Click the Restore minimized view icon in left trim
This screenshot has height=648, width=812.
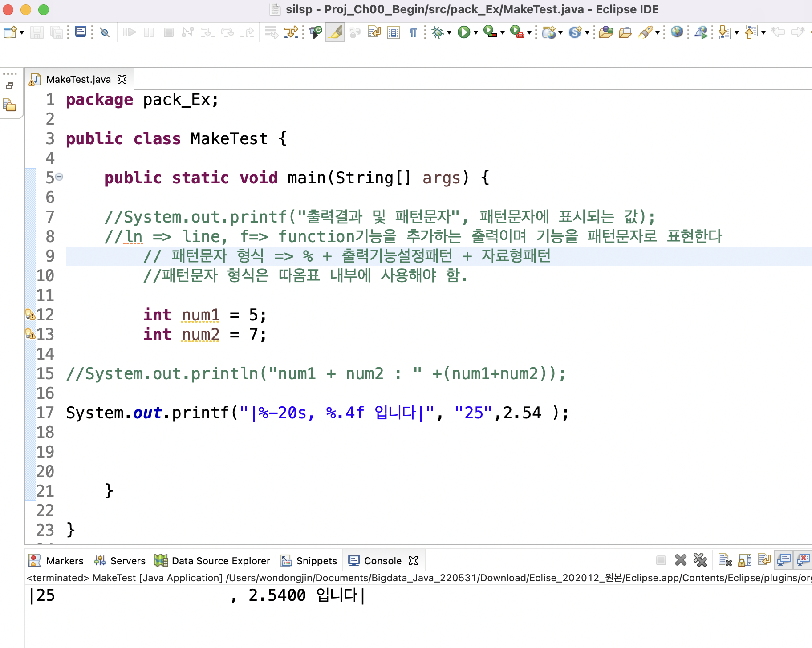coord(10,85)
